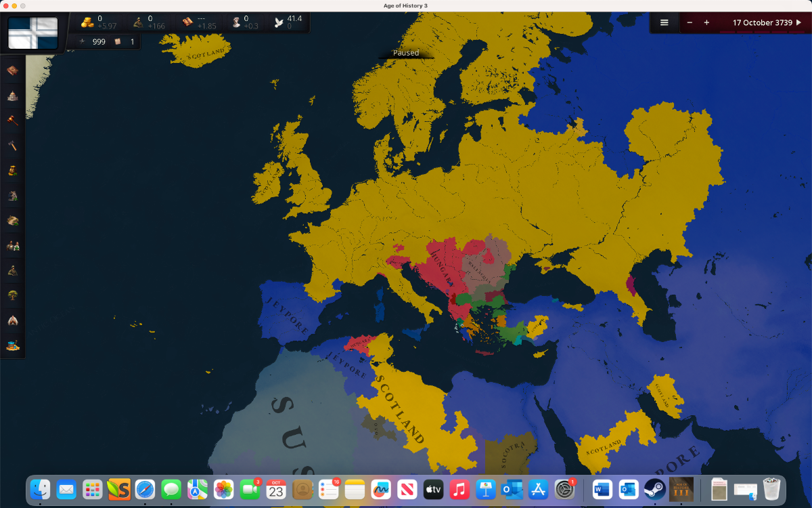
Task: Click the star rank icon showing 999
Action: [83, 42]
